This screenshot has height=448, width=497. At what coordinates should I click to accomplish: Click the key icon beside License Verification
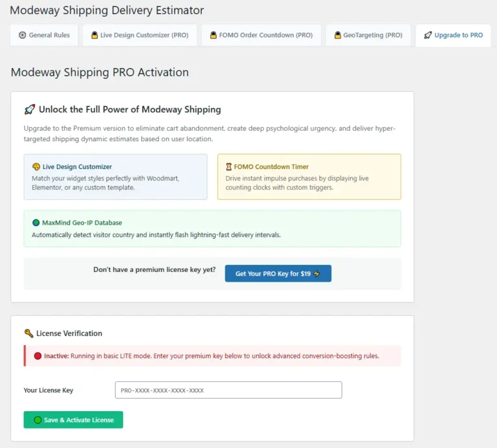[29, 333]
